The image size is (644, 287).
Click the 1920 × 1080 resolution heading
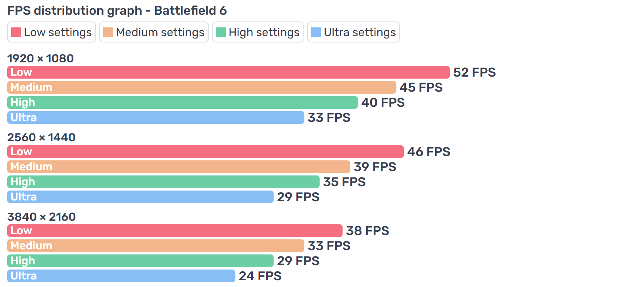[x=40, y=58]
